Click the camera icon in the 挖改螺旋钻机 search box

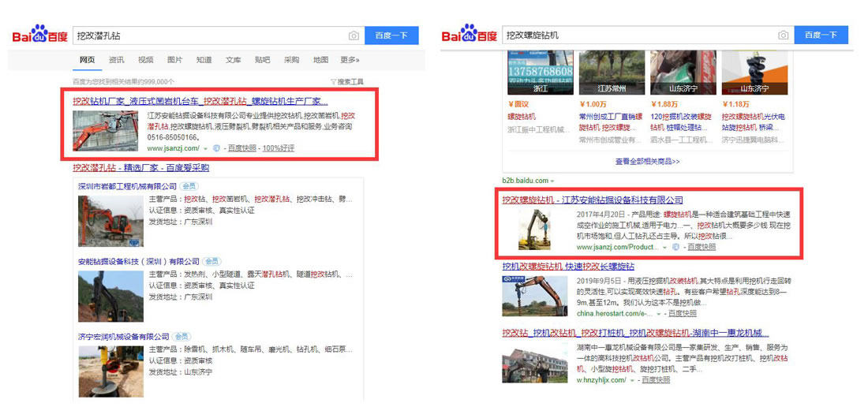[783, 35]
